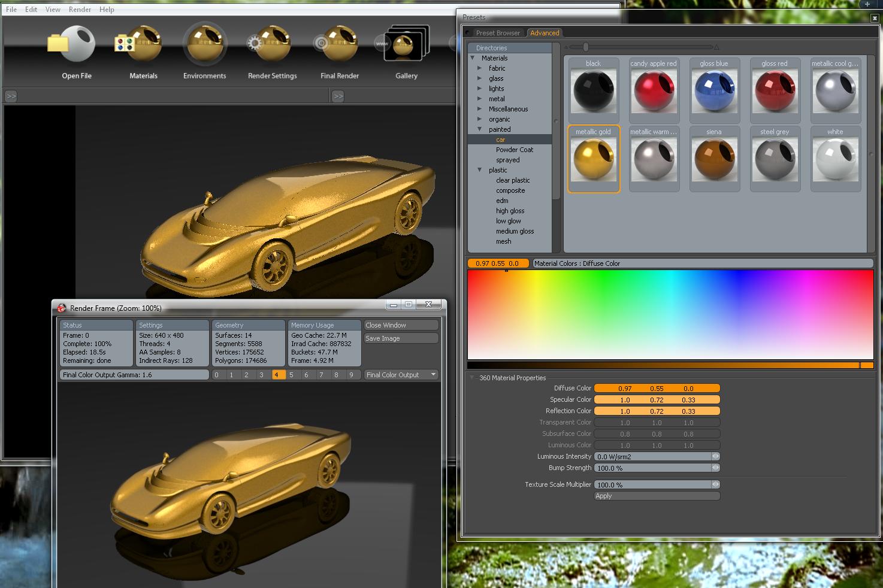The height and width of the screenshot is (588, 883).
Task: Select the high gloss subfolder
Action: click(510, 211)
